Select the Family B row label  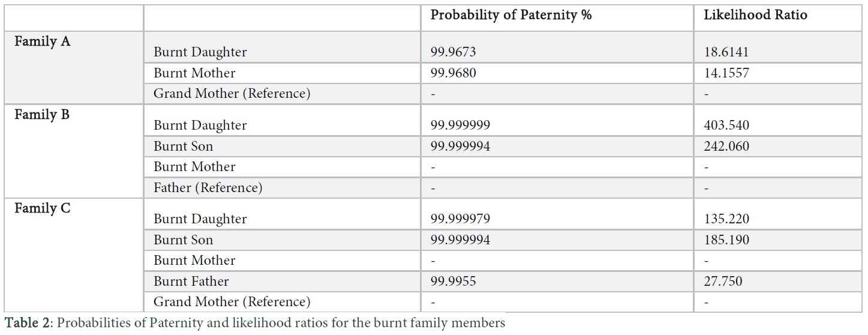coord(42,115)
